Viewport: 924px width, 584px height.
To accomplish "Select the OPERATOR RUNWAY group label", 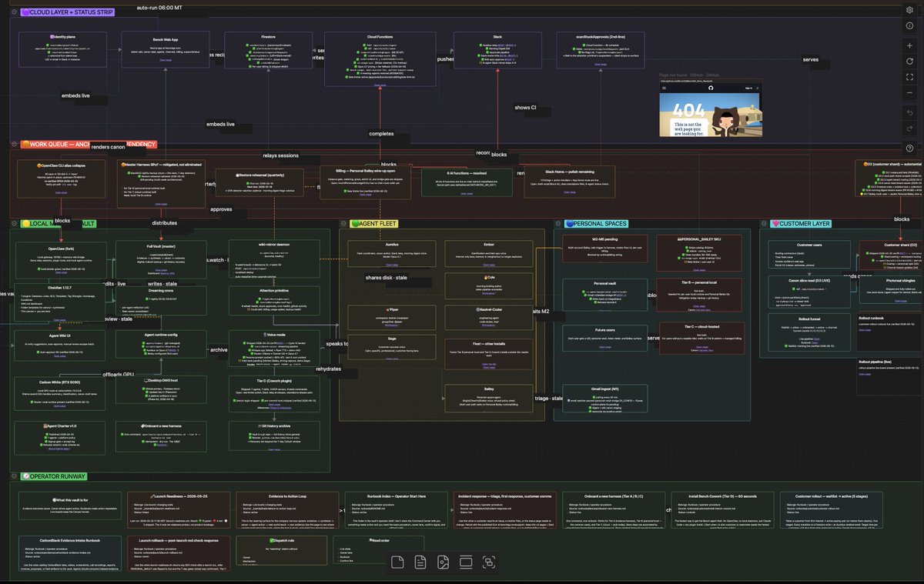I will 53,476.
